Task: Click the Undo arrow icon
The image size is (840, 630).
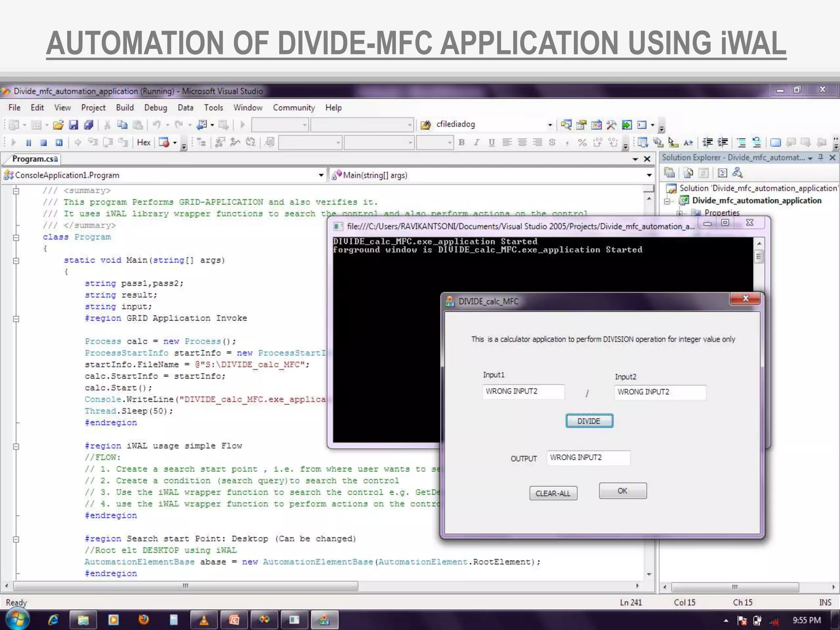Action: (157, 125)
